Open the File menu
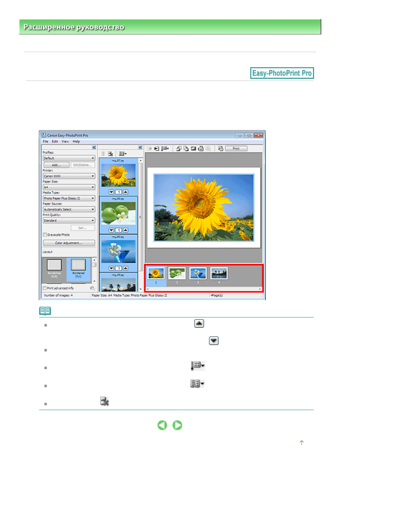Screen dimensions: 411x532 pyautogui.click(x=45, y=141)
